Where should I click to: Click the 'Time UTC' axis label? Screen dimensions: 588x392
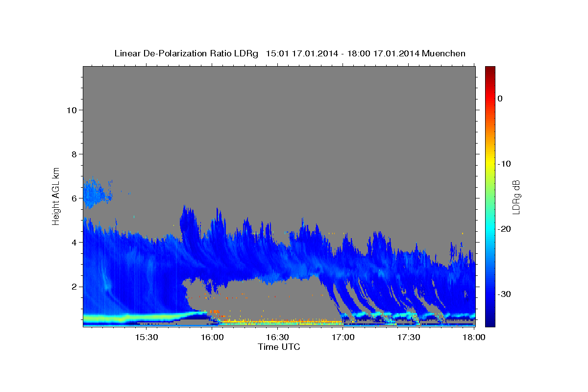279,347
